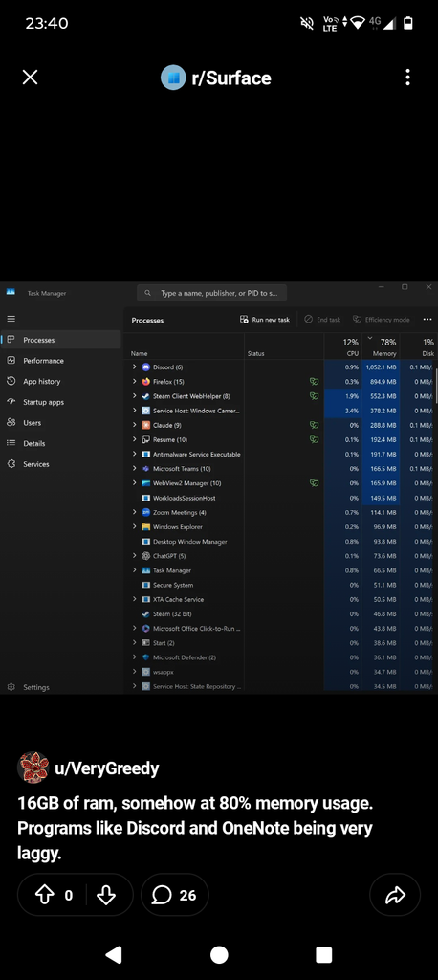The height and width of the screenshot is (980, 438).
Task: Expand the Claude (9) process group
Action: 134,425
